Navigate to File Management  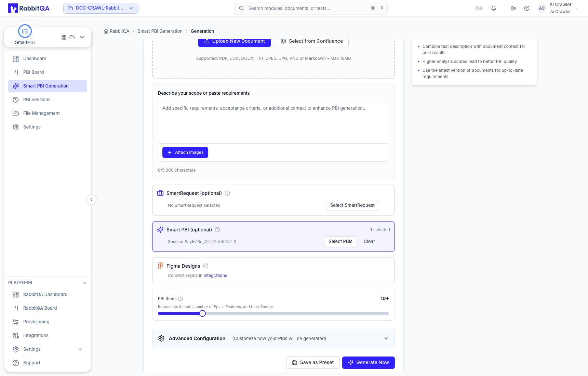coord(48,113)
